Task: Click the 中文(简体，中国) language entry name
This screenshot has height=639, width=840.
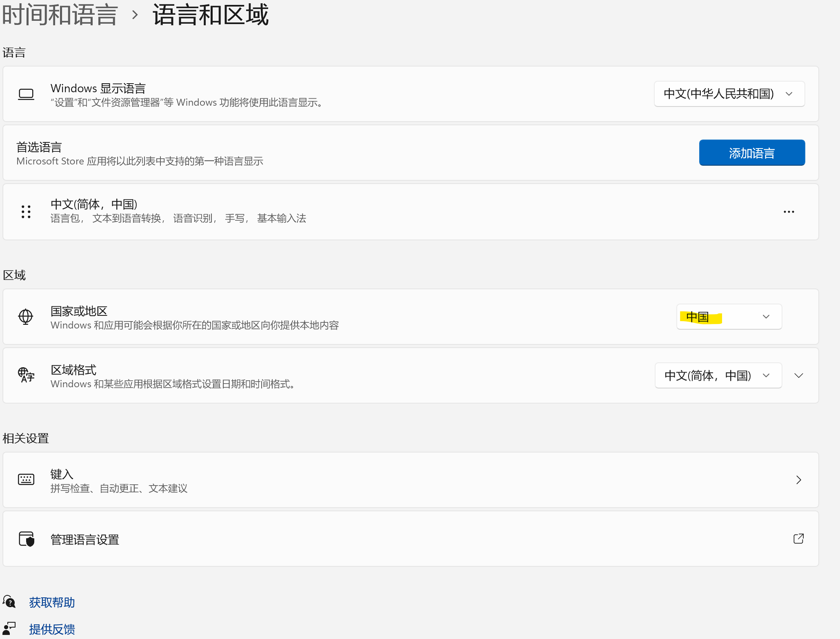Action: [x=94, y=204]
